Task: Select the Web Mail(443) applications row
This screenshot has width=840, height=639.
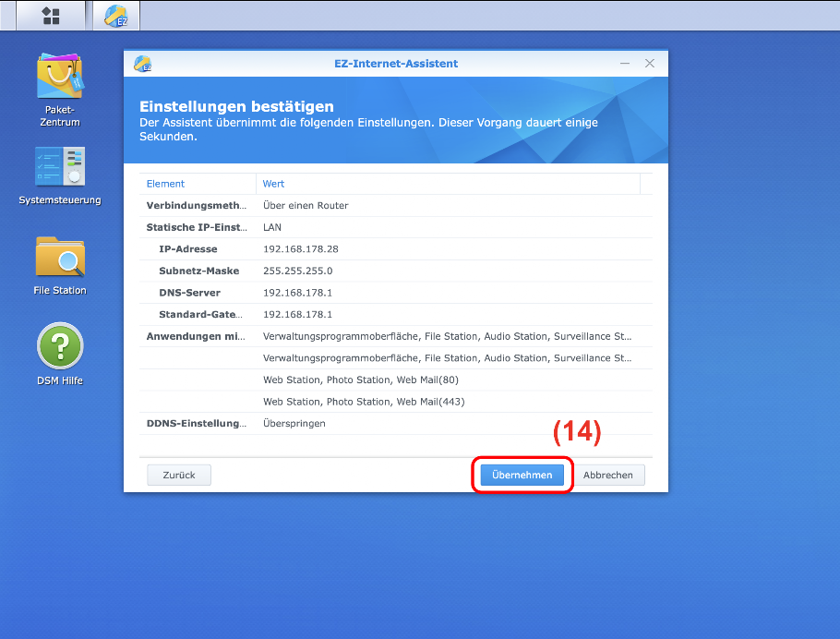Action: (395, 402)
